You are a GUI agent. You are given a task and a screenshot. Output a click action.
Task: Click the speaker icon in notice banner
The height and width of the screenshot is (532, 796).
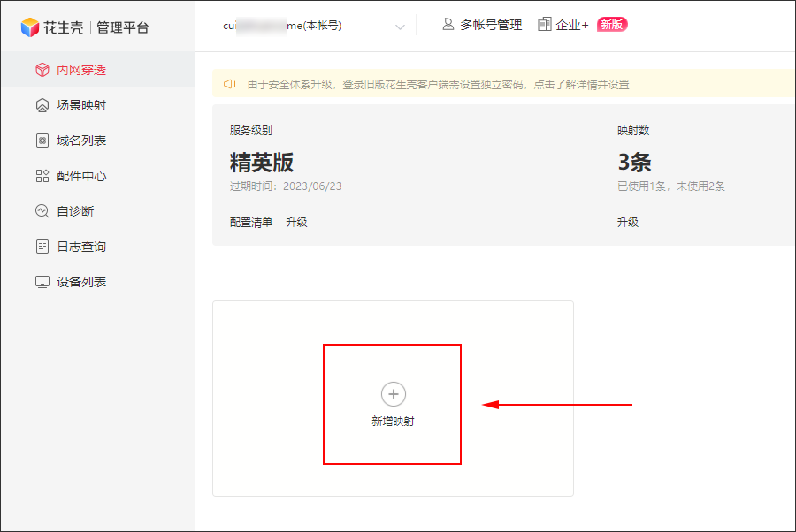(x=230, y=85)
